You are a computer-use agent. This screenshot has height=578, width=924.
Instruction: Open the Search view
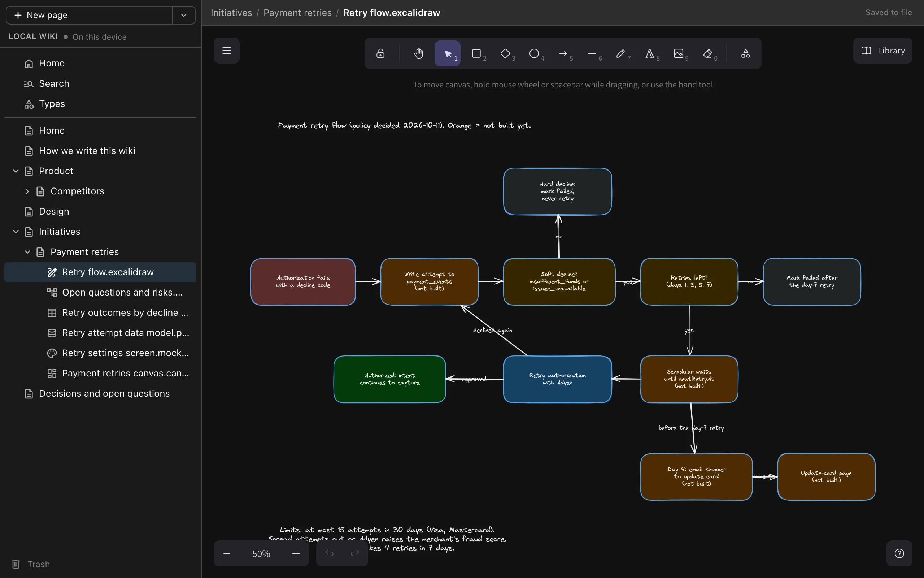(100, 83)
